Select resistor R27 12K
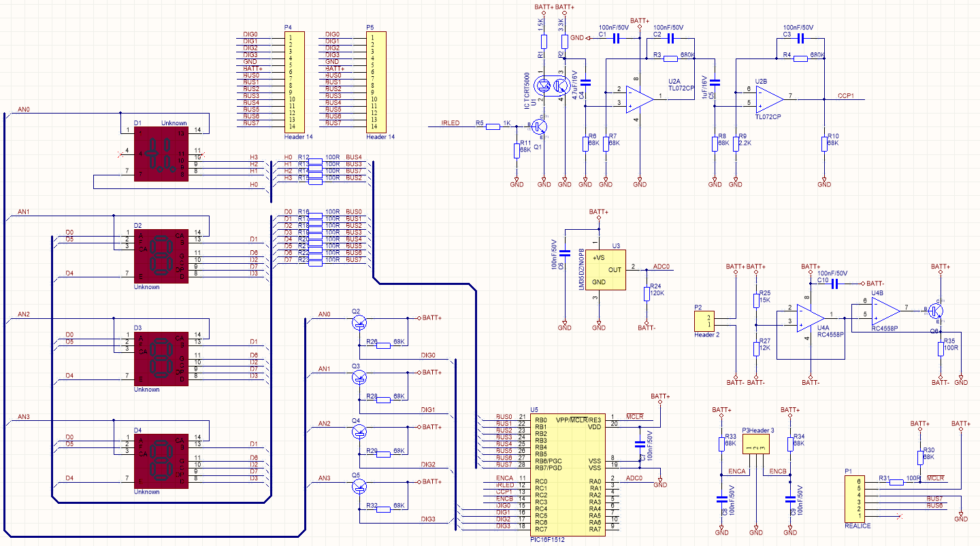 (755, 348)
